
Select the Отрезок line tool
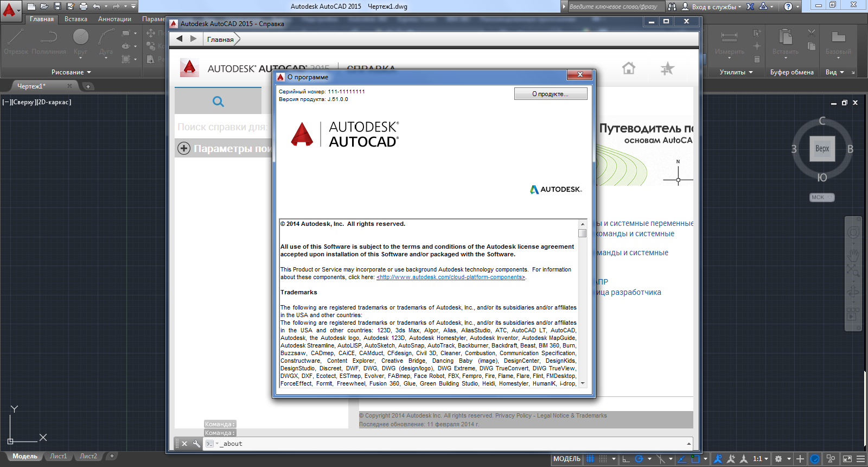(16, 42)
